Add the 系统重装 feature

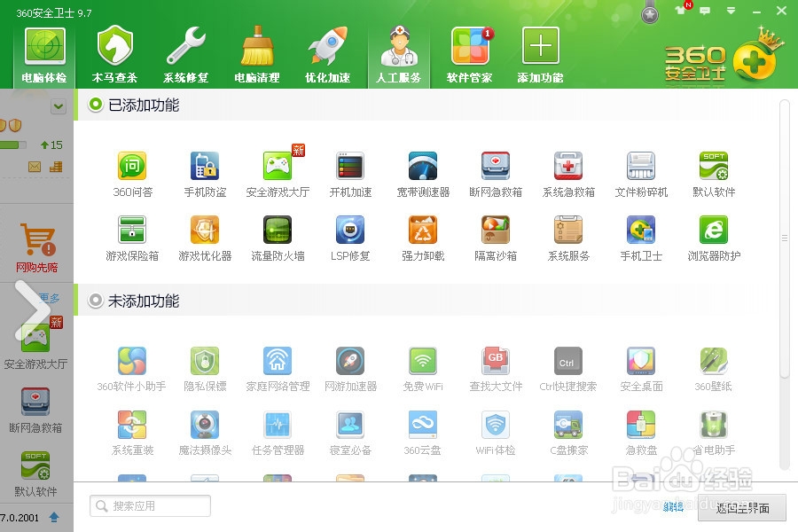[x=132, y=433]
